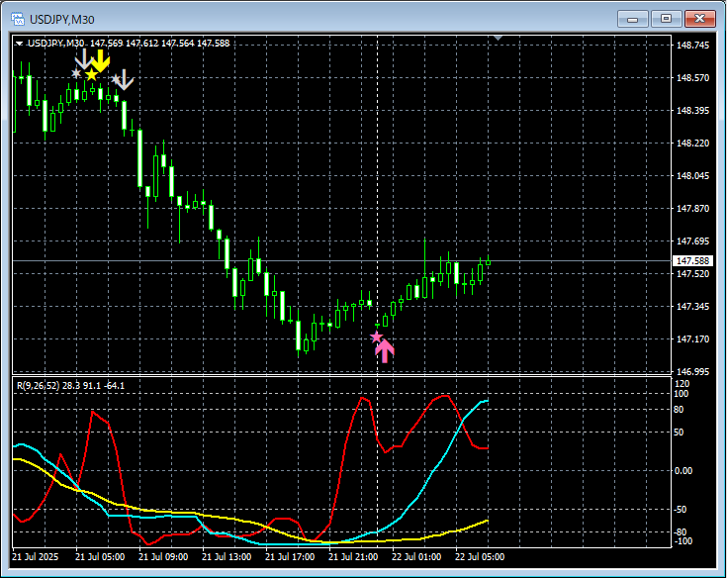Click the 22 Jul 05:00 time label
Image resolution: width=728 pixels, height=578 pixels.
(x=480, y=556)
